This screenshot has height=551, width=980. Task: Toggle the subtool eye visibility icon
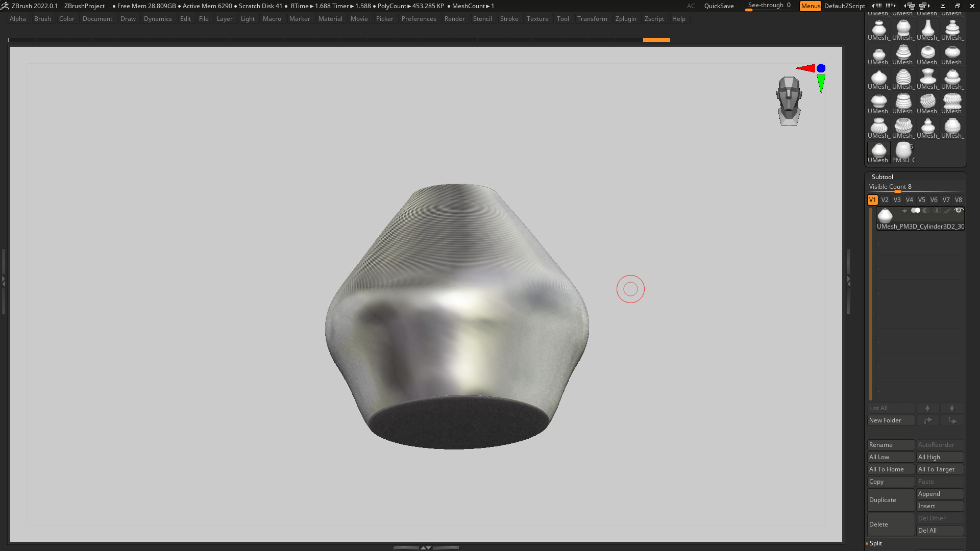tap(959, 210)
